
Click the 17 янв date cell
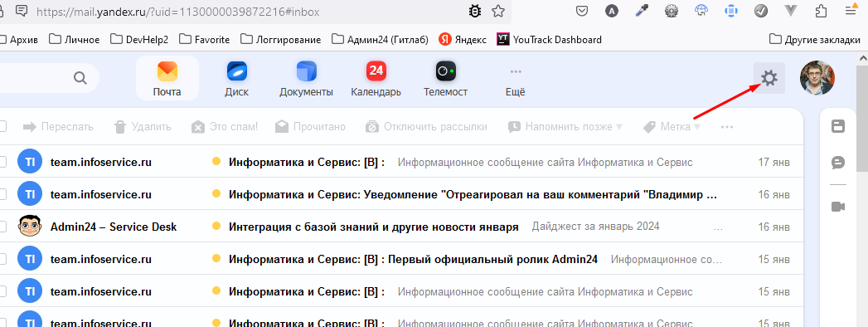point(773,163)
